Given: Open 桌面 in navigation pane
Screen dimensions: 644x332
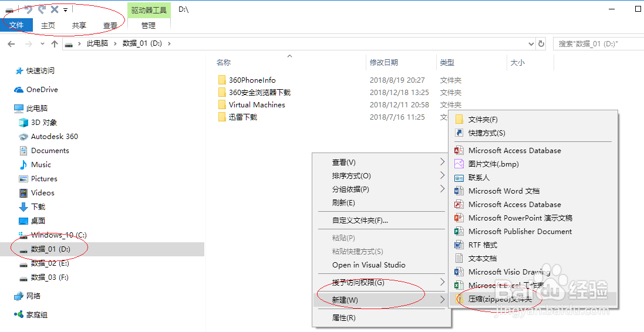Looking at the screenshot, I should click(x=38, y=221).
